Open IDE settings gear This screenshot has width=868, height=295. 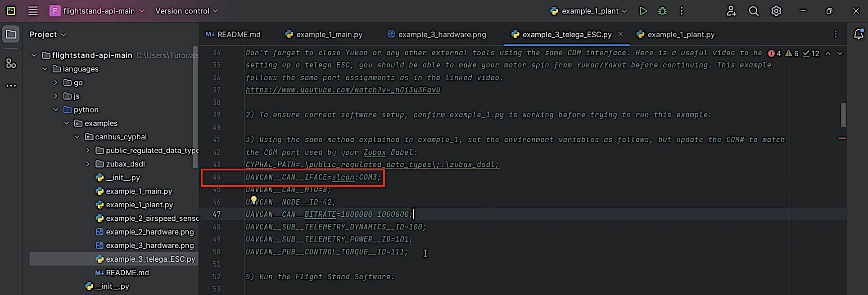[776, 11]
